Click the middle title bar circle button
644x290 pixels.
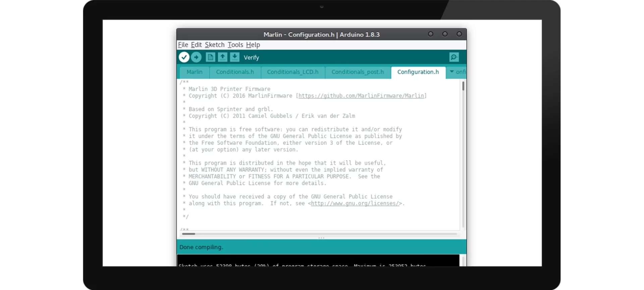[445, 34]
